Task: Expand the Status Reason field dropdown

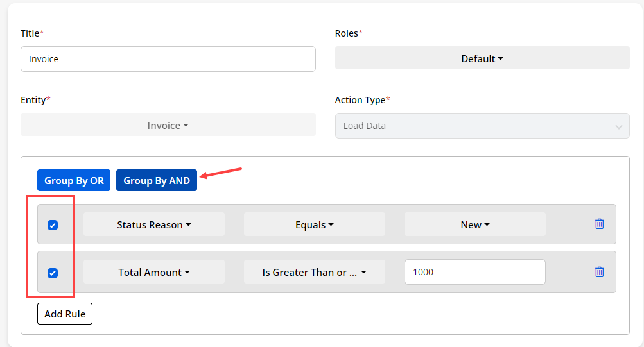Action: click(x=154, y=224)
